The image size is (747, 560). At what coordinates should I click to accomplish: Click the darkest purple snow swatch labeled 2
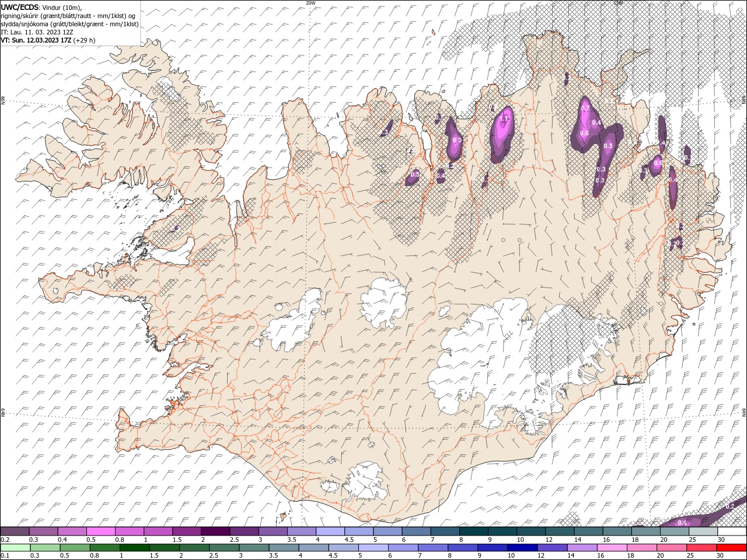coord(215,531)
